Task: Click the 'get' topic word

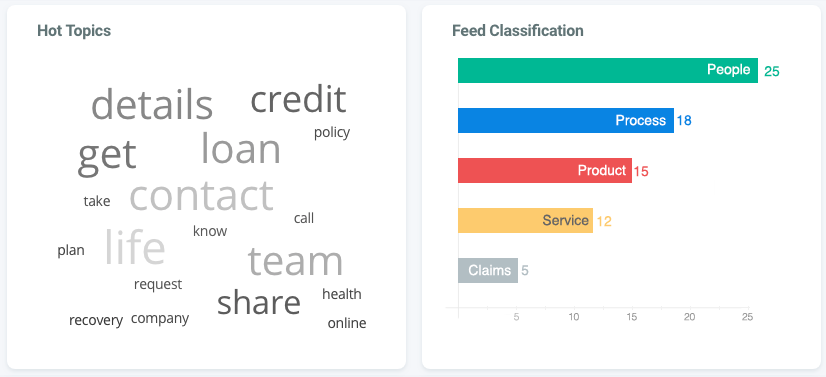Action: click(x=107, y=157)
